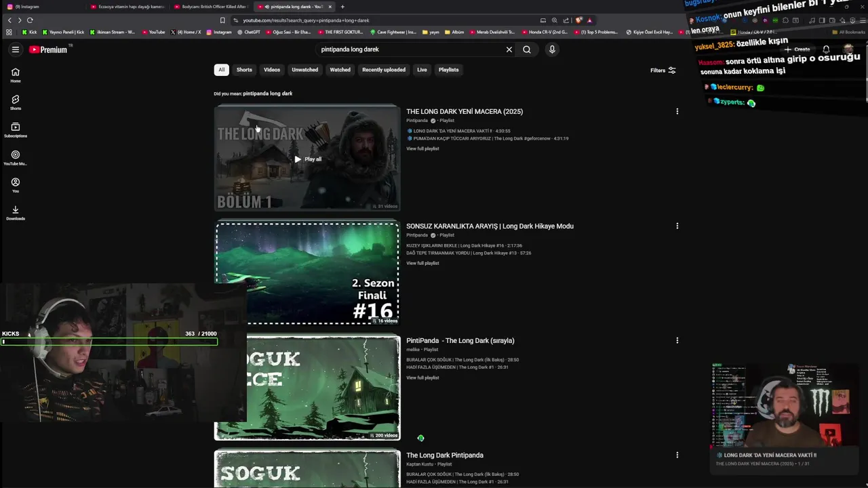
Task: Clear the search box with the X
Action: click(x=509, y=49)
